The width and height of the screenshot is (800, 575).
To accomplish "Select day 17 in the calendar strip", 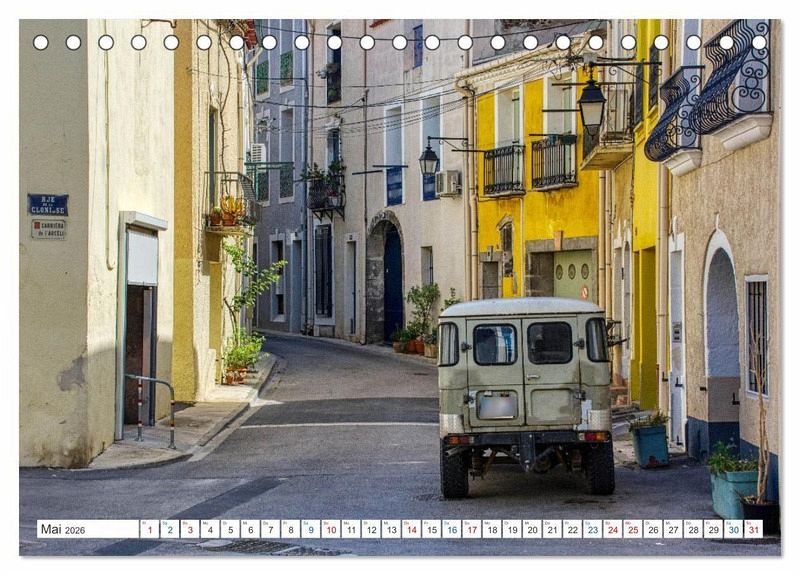I will click(471, 529).
